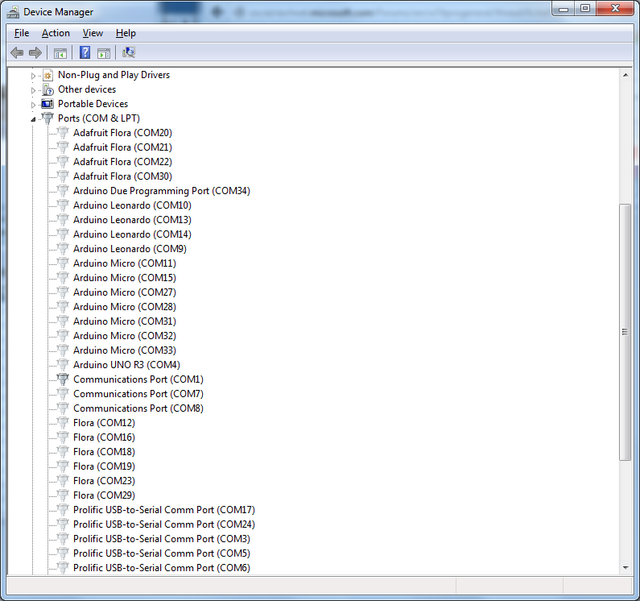This screenshot has width=640, height=601.
Task: Select Arduino Micro (COM15)
Action: [124, 278]
